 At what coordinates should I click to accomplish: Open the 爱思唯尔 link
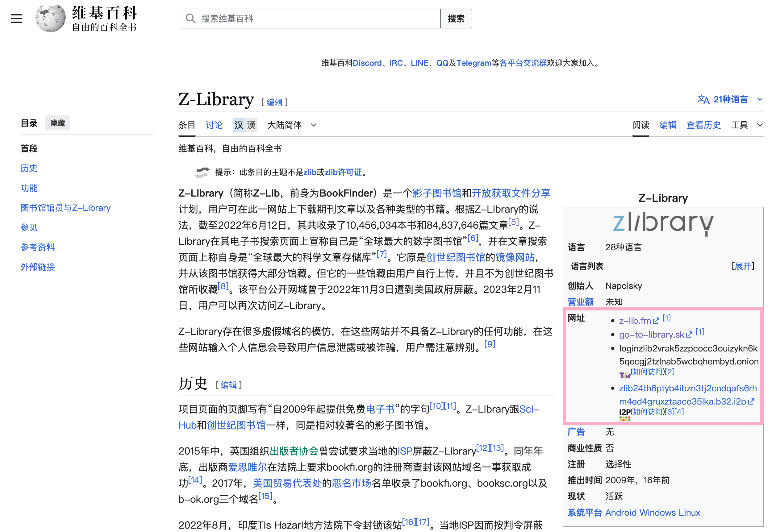pos(248,467)
